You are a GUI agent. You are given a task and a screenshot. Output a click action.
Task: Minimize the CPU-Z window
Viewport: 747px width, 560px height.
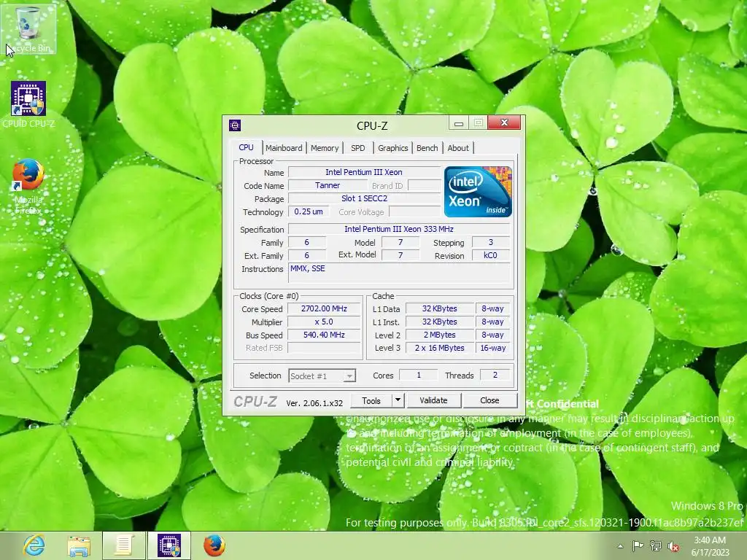pyautogui.click(x=459, y=123)
